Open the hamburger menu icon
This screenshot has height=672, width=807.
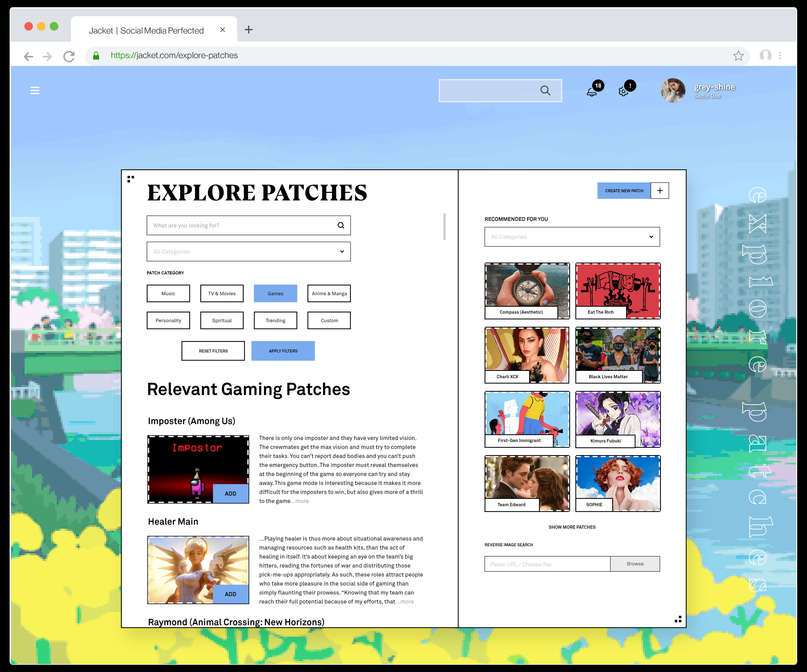point(35,90)
